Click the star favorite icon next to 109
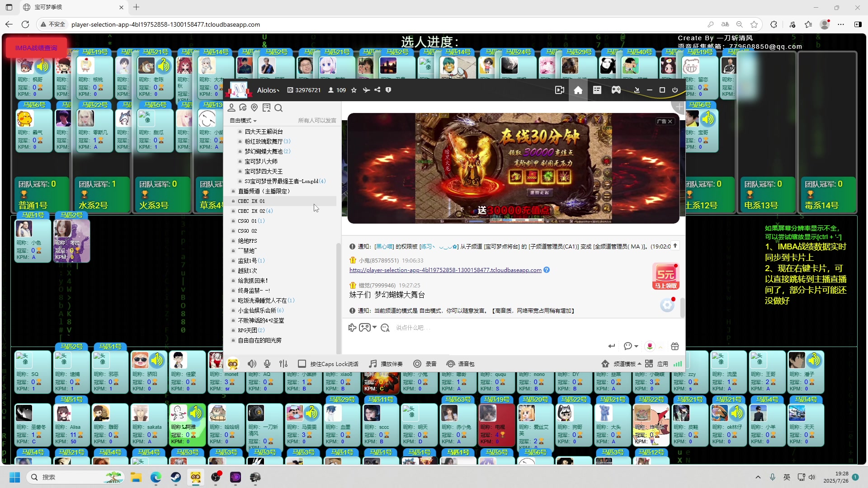Viewport: 868px width, 488px height. (x=354, y=90)
